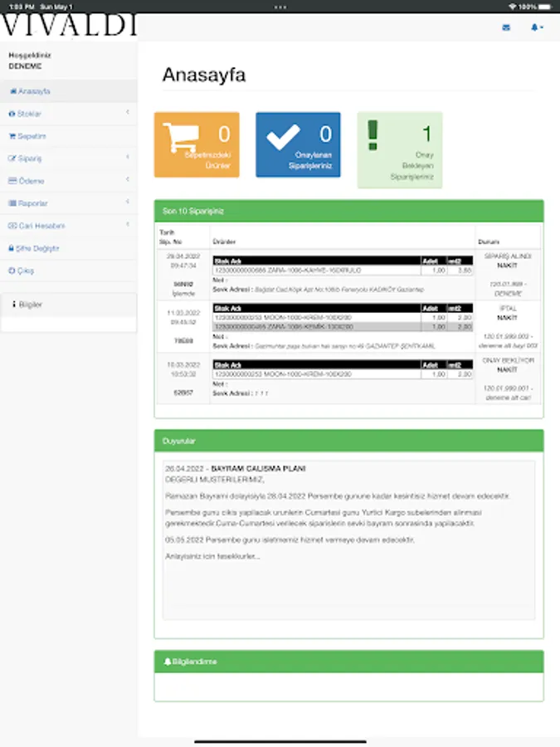Screen dimensions: 560x747
Task: Open the mail envelope icon in header
Action: 506,27
